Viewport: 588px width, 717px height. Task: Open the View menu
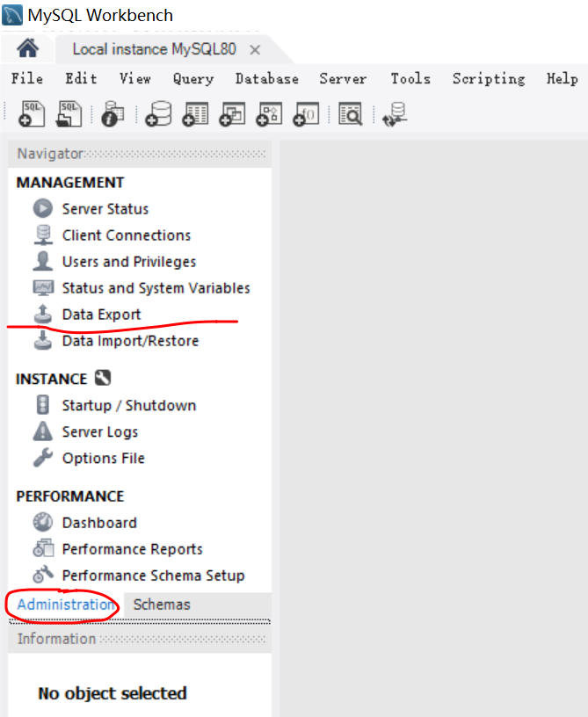pos(134,79)
